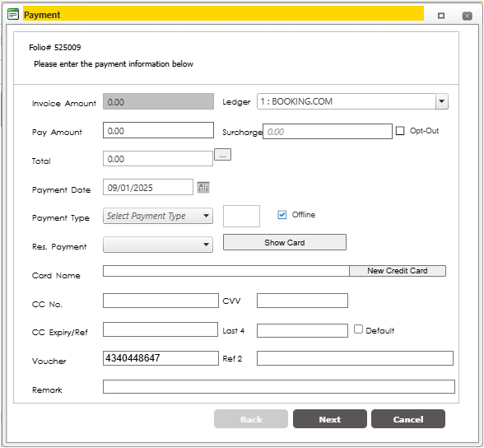Click the ellipsis button beside Total
The height and width of the screenshot is (448, 484).
pyautogui.click(x=222, y=155)
